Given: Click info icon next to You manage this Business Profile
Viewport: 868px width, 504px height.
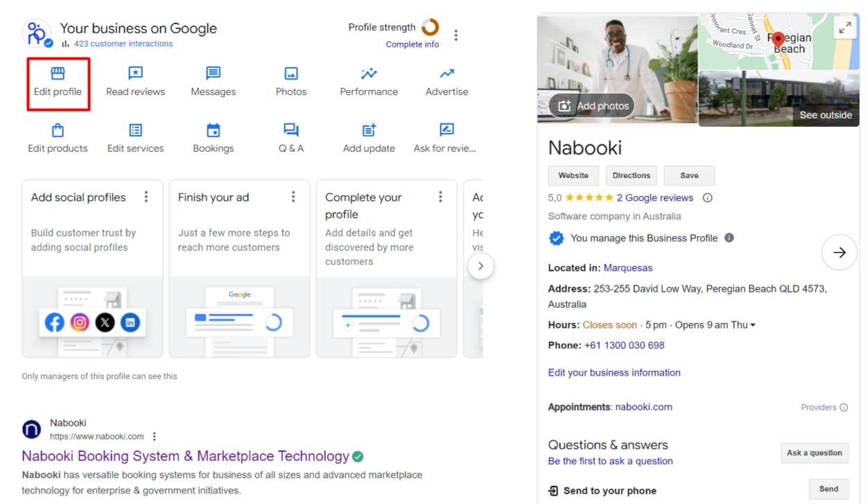Looking at the screenshot, I should 729,238.
